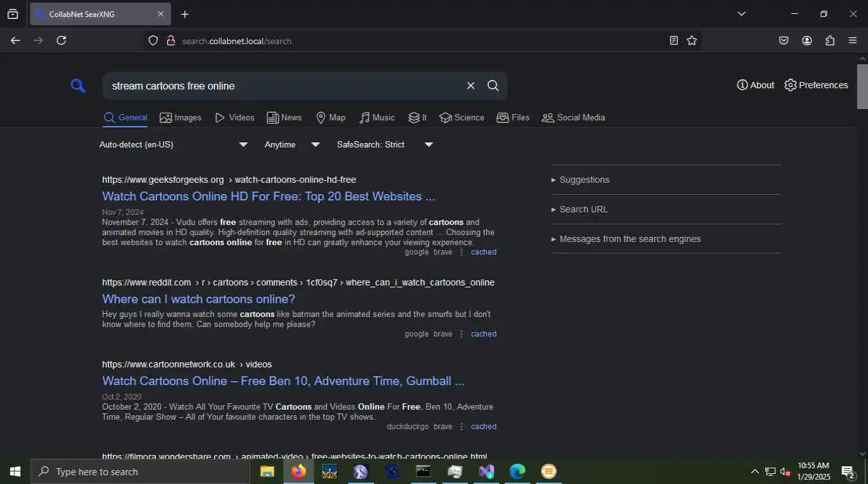868x484 pixels.
Task: Go back to previous page
Action: 15,40
